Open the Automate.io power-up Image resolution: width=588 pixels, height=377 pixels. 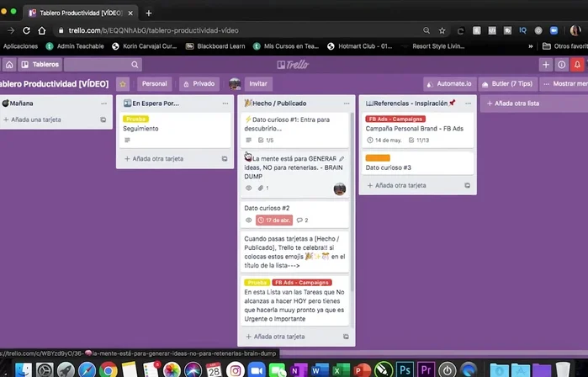tap(448, 84)
